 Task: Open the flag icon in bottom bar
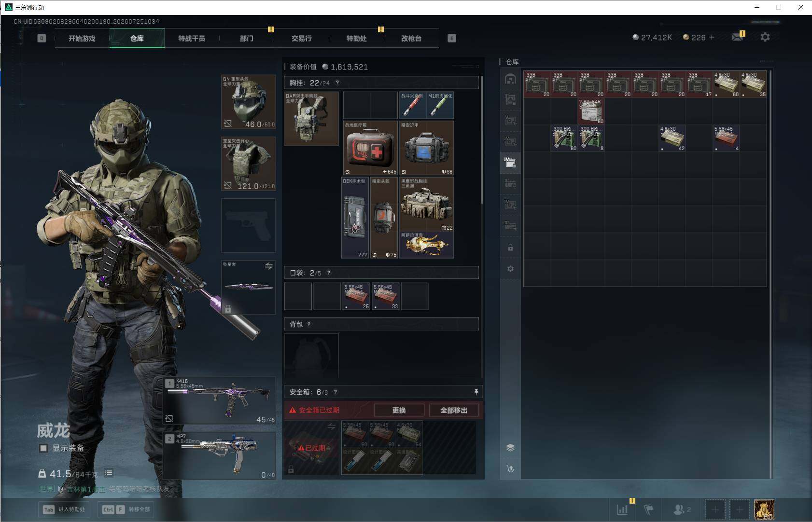click(649, 509)
